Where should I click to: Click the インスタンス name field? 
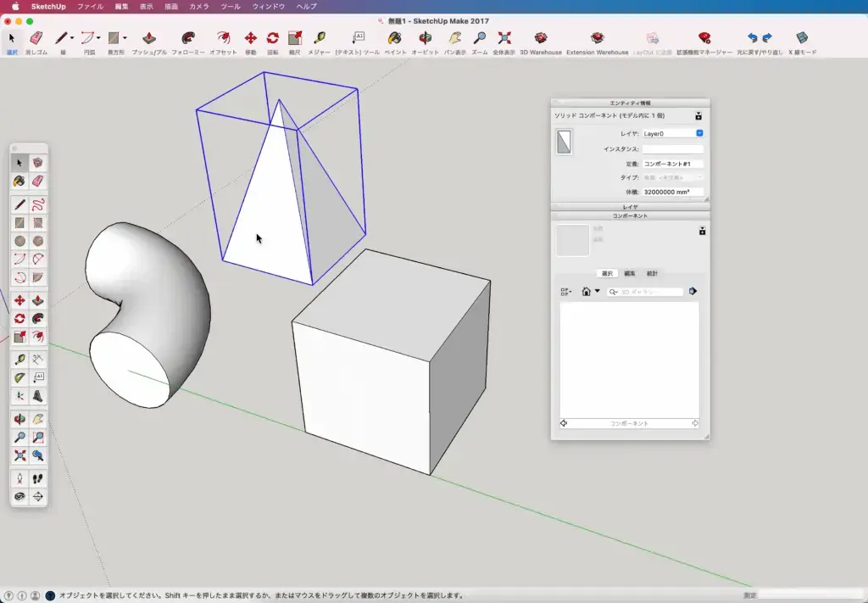(672, 149)
